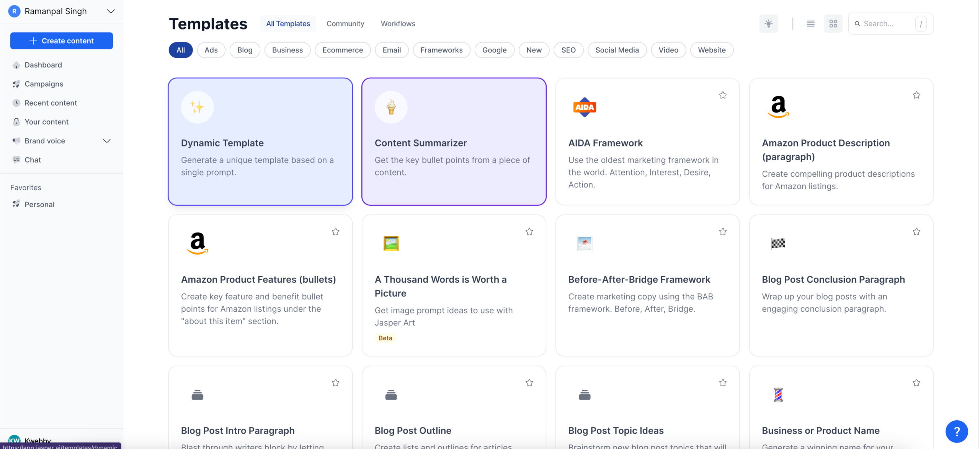The width and height of the screenshot is (980, 449).
Task: Switch to the Community tab
Action: tap(345, 24)
